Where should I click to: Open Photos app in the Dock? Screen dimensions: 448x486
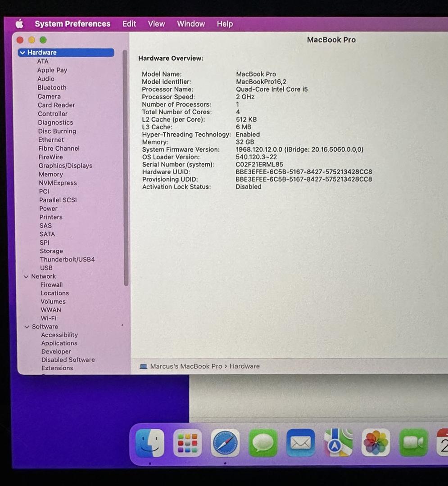pos(376,443)
